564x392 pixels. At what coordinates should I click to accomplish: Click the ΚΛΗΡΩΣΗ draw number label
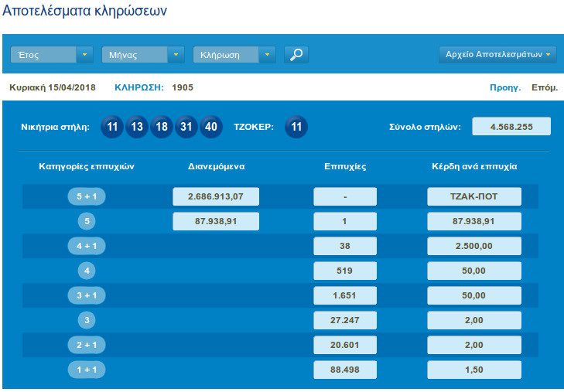coord(139,87)
